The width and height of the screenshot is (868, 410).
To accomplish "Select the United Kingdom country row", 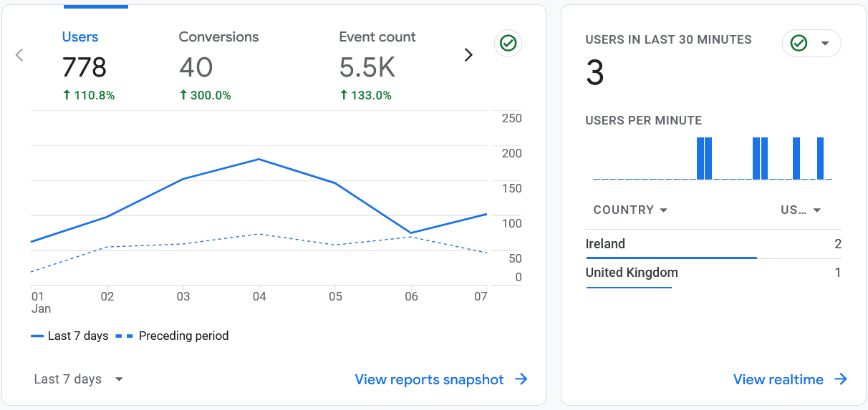I will pyautogui.click(x=713, y=273).
